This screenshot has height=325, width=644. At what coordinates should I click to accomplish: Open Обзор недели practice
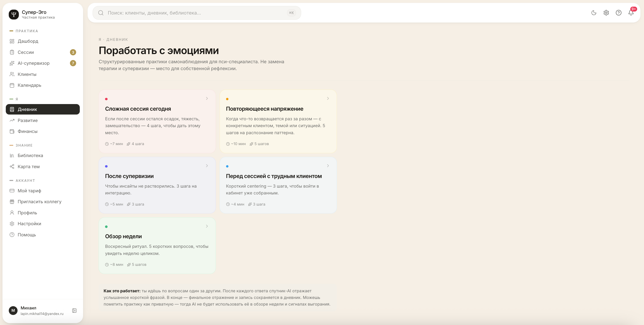tap(157, 246)
